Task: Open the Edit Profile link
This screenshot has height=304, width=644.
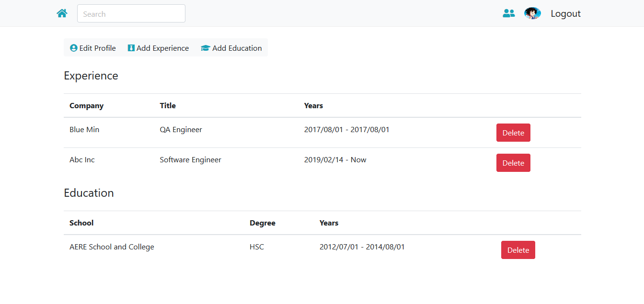Action: click(x=97, y=48)
